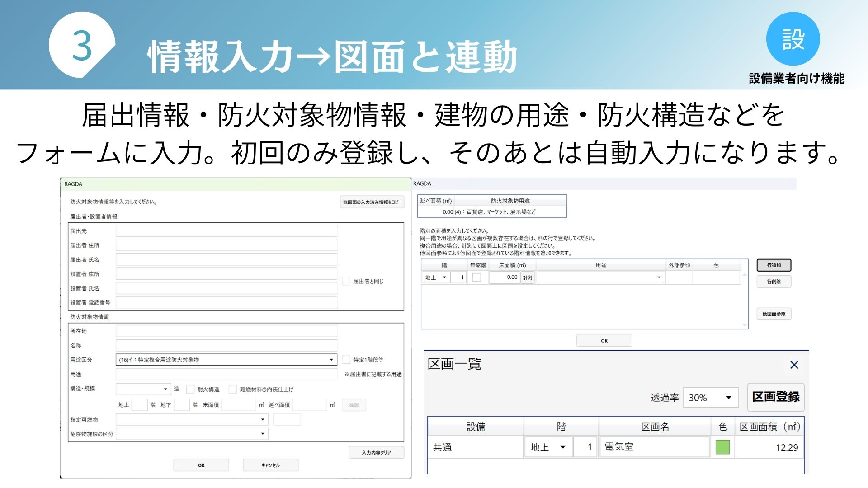Close the 区画一覧 panel with X
868x488 pixels.
pyautogui.click(x=794, y=365)
